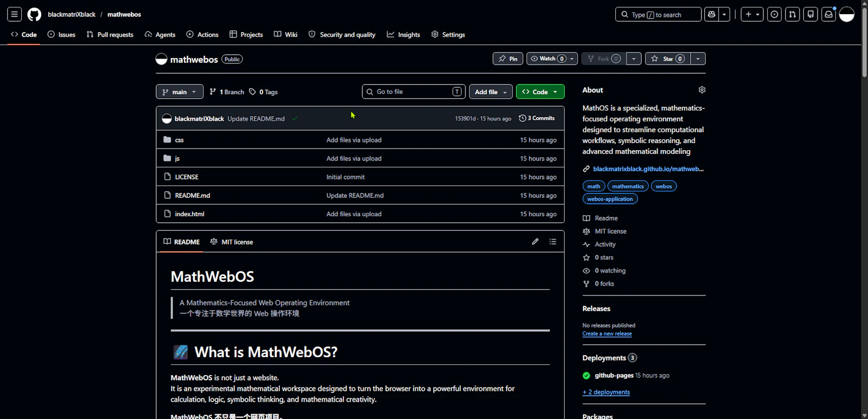The image size is (868, 419).
Task: Edit README with the pencil icon
Action: (x=535, y=242)
